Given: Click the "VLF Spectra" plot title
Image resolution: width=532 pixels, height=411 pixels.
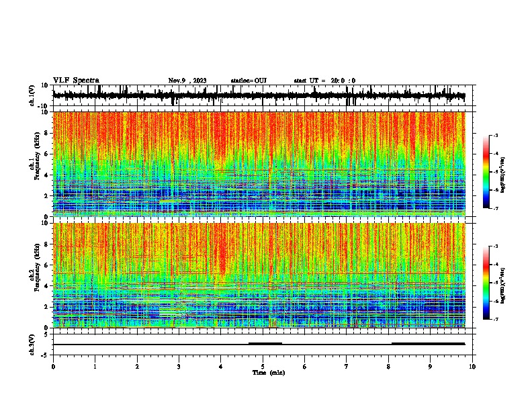Looking at the screenshot, I should 76,81.
